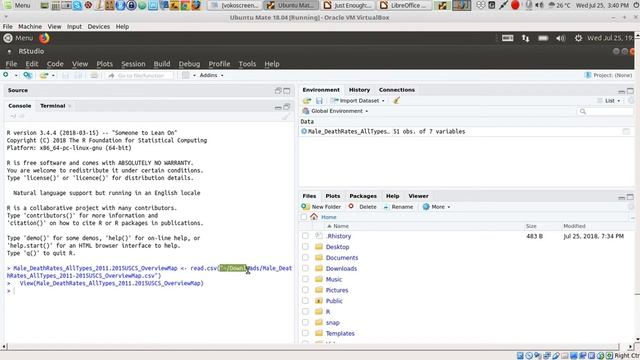Open the Plots menu
The height and width of the screenshot is (360, 640).
(104, 64)
